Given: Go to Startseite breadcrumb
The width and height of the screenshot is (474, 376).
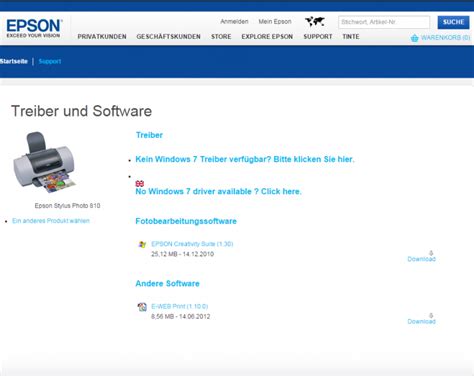Looking at the screenshot, I should coord(14,61).
